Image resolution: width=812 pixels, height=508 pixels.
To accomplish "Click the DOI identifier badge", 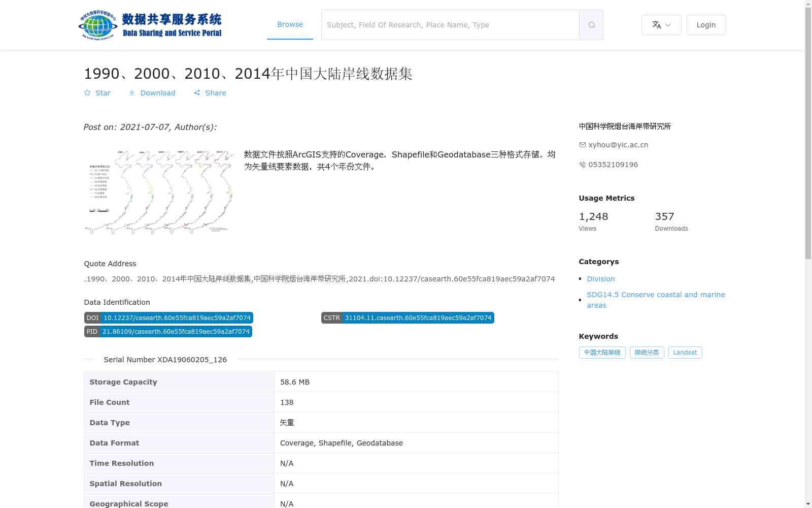I will (x=168, y=318).
